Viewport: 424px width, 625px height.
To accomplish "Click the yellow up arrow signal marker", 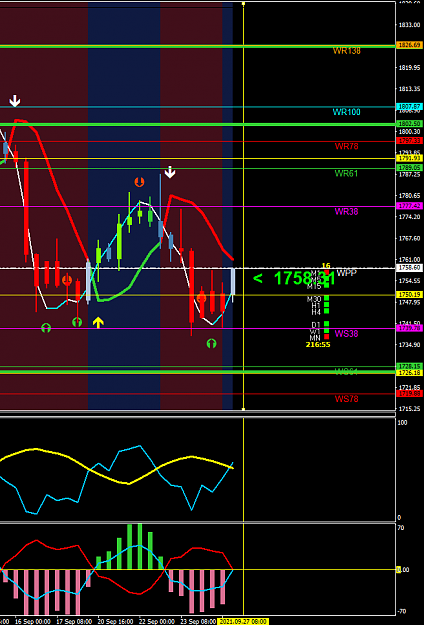I will coord(98,322).
